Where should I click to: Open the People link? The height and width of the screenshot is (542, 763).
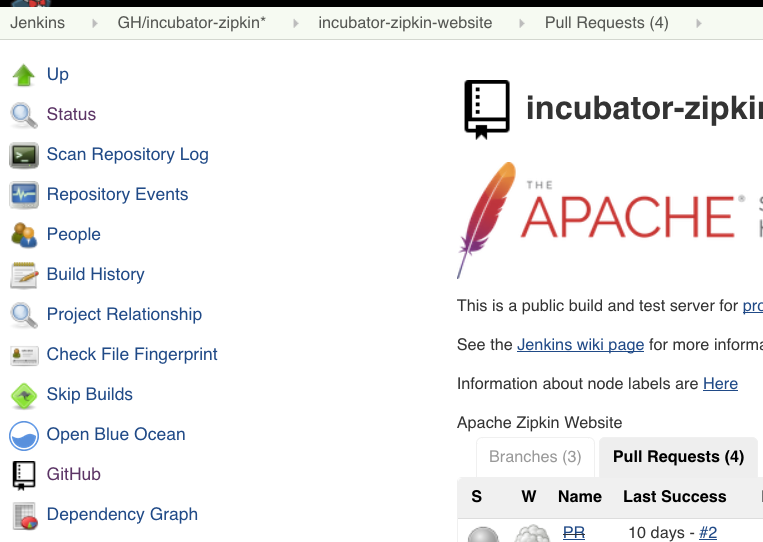click(73, 235)
